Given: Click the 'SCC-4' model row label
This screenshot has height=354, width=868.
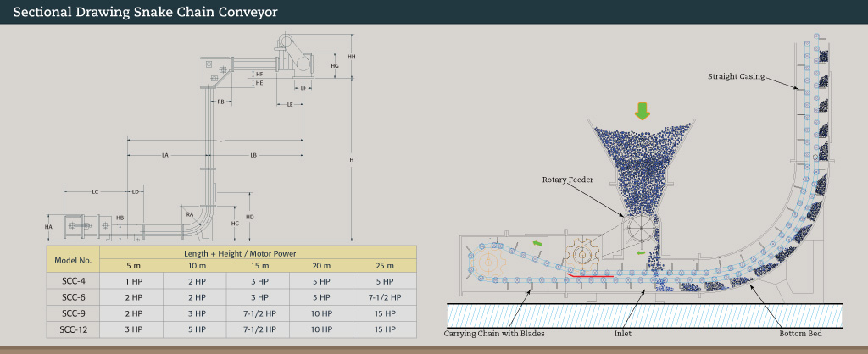Looking at the screenshot, I should tap(73, 281).
